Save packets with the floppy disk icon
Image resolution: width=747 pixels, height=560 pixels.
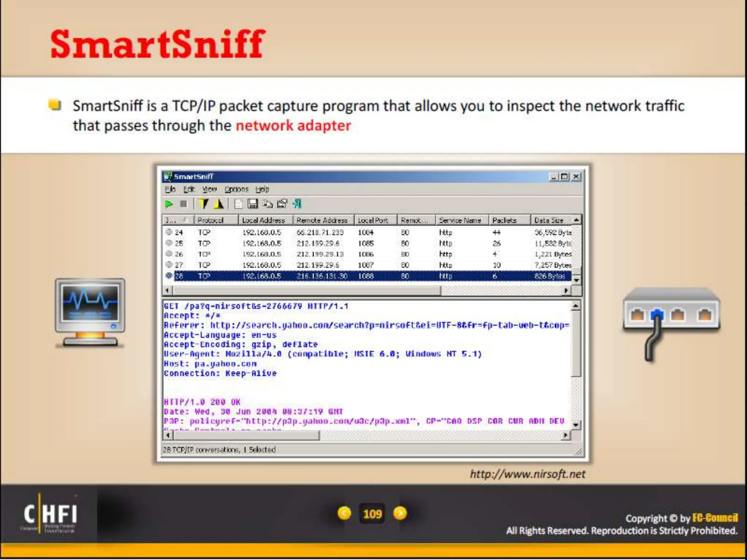(x=252, y=204)
